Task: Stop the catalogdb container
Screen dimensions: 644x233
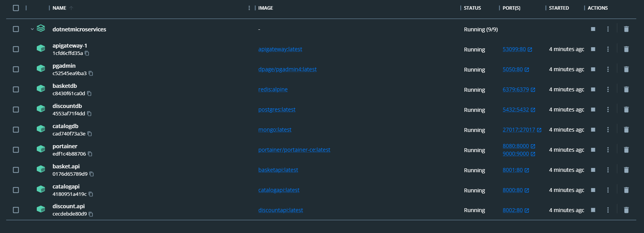Action: pyautogui.click(x=593, y=130)
